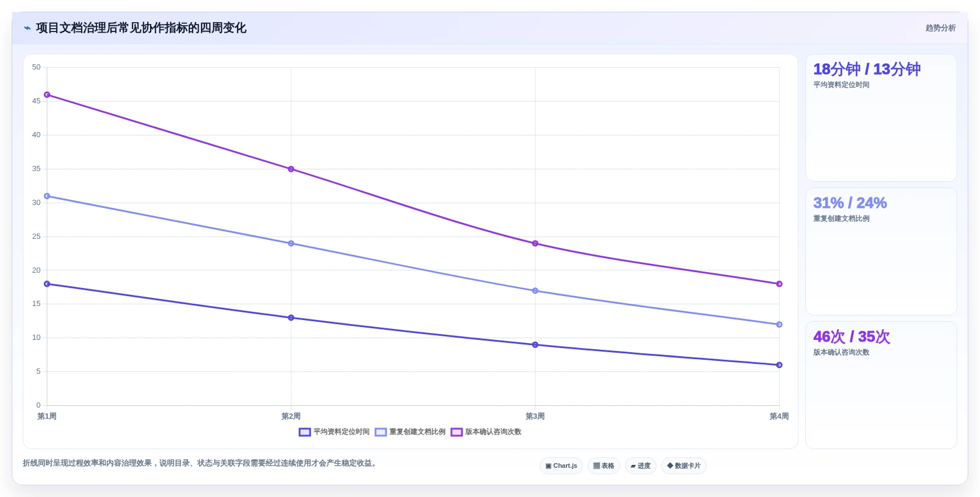Click the y-axis tick label 25
Viewport: 980px width, 497px height.
point(36,237)
